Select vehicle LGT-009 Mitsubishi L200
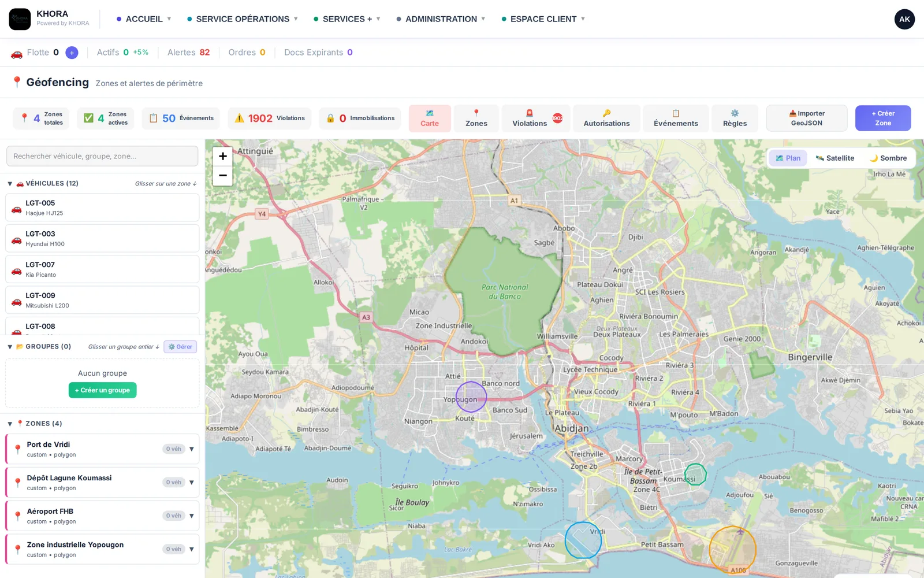Screen dimensions: 924x578 point(102,300)
